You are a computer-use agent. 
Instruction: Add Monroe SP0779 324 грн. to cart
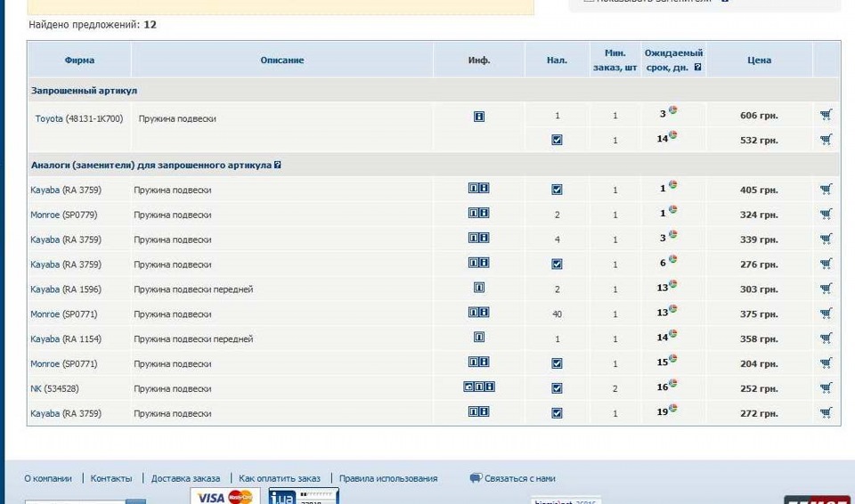pos(826,215)
